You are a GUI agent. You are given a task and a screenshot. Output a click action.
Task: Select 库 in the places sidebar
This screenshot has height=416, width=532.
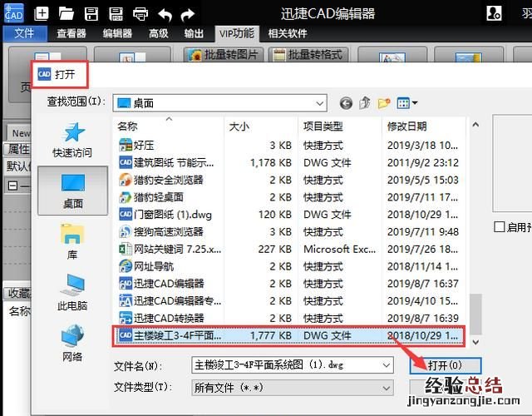(x=72, y=241)
